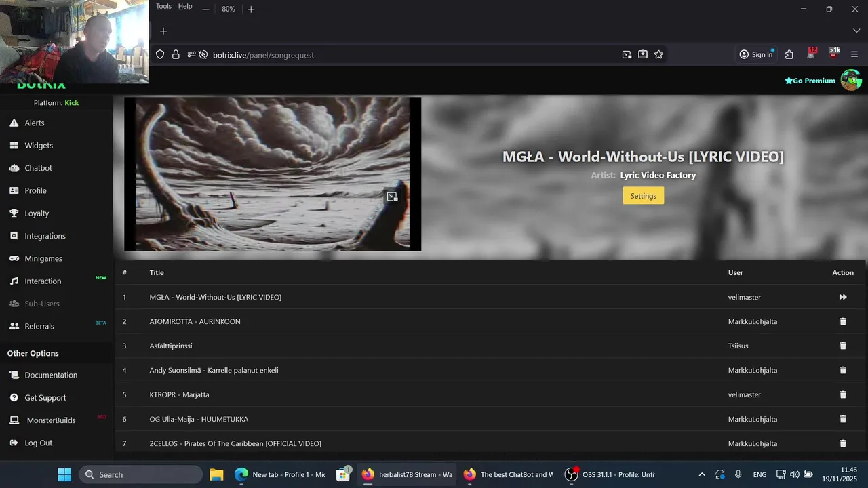Expand the list all tabs chevron

coord(856,31)
